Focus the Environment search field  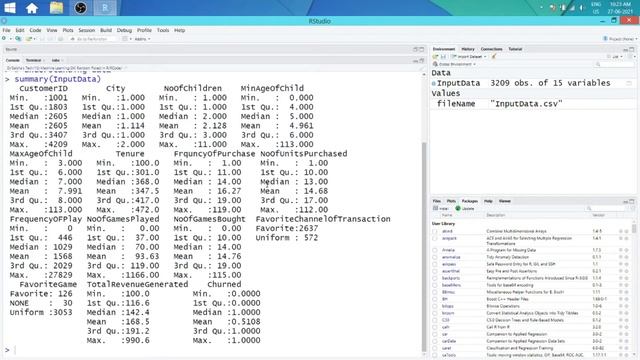tap(614, 64)
